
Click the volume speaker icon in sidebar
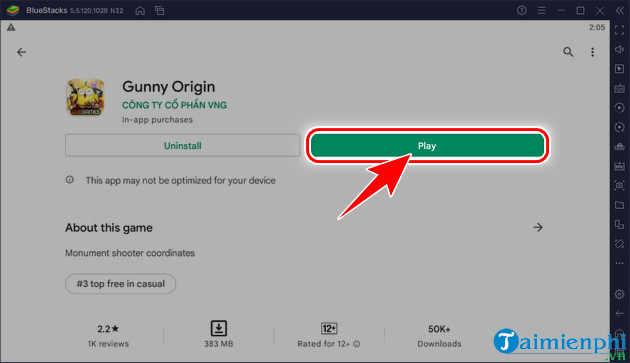[x=619, y=49]
